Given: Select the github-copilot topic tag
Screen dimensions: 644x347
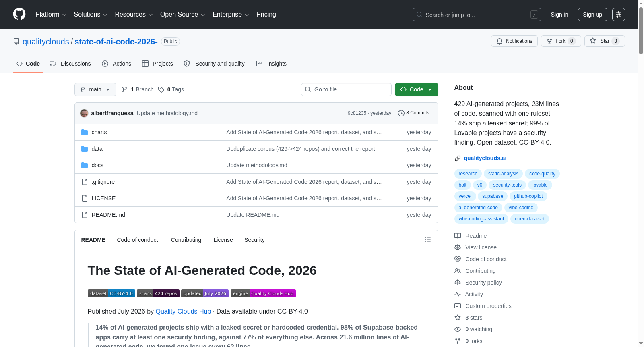Looking at the screenshot, I should [x=528, y=196].
